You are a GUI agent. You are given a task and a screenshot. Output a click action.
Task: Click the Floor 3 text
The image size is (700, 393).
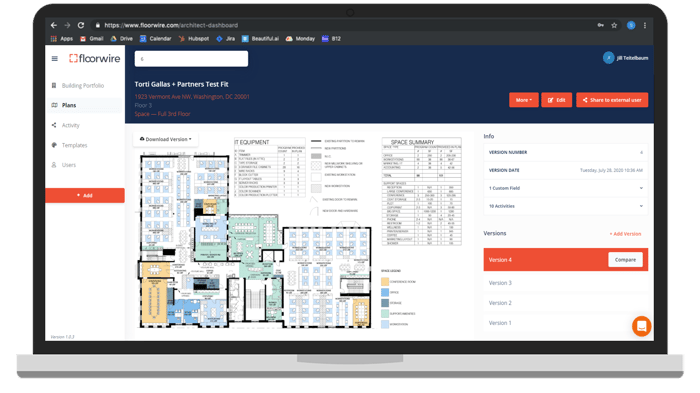(143, 105)
